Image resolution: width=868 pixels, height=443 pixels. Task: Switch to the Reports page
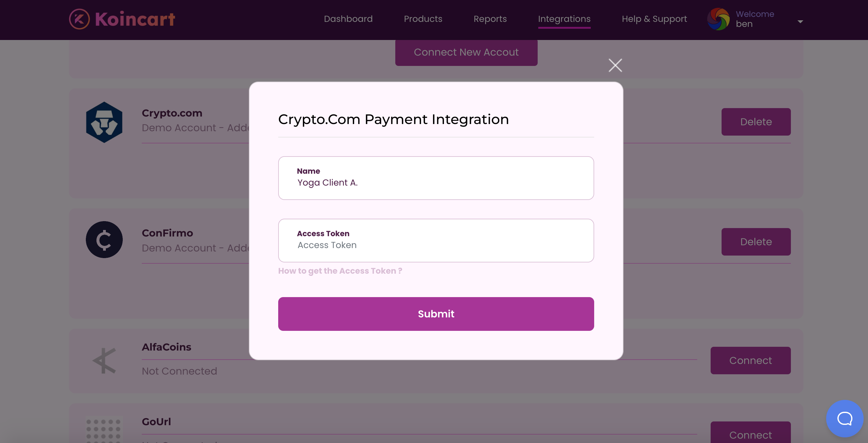click(x=490, y=19)
